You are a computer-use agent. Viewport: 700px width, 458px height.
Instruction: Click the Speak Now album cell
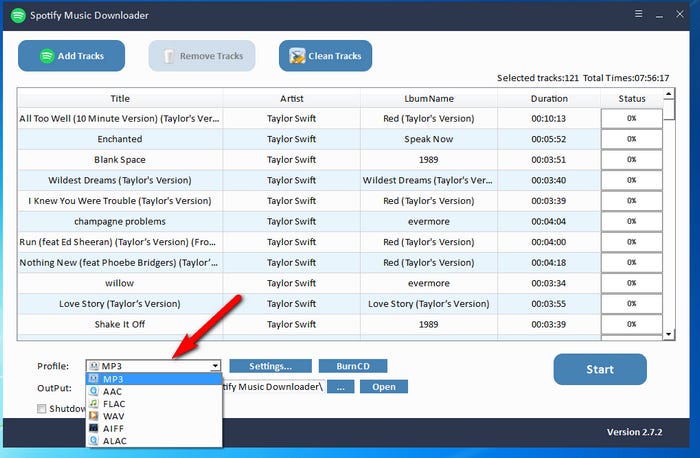(x=429, y=139)
